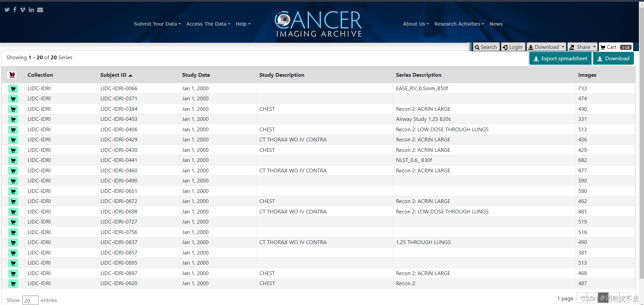Toggle cart icon for LIDC-IDRI-0429 row
Screen dimensions: 644x305
tap(13, 140)
